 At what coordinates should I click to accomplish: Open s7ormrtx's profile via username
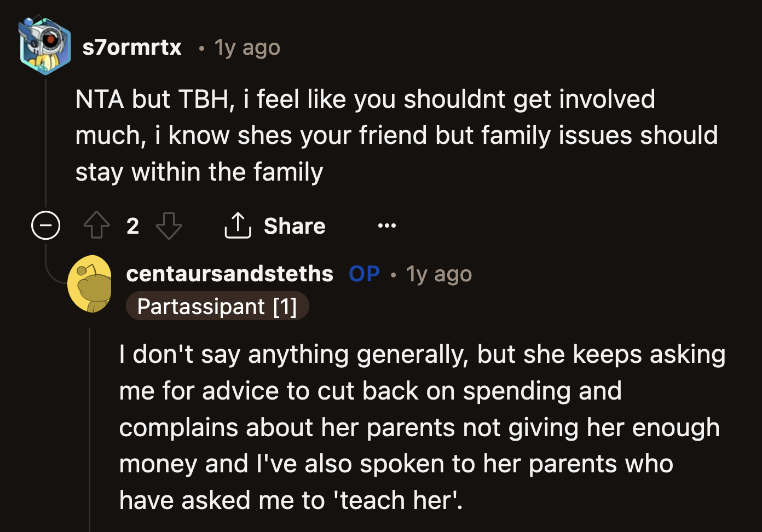pos(132,47)
